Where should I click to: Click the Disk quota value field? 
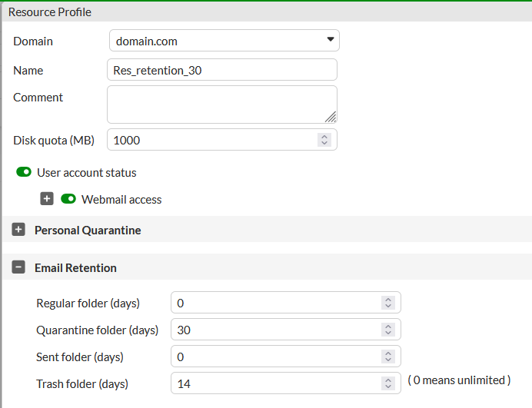[x=222, y=140]
